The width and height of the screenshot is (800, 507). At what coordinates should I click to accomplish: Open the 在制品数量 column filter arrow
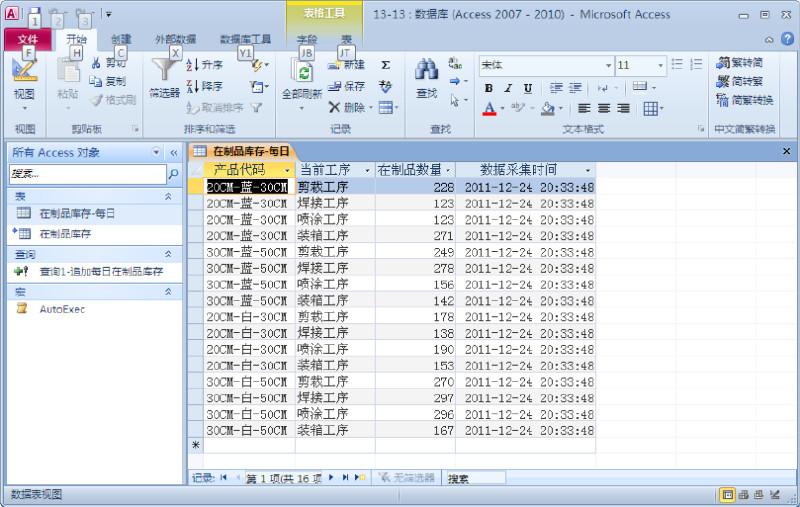(448, 170)
